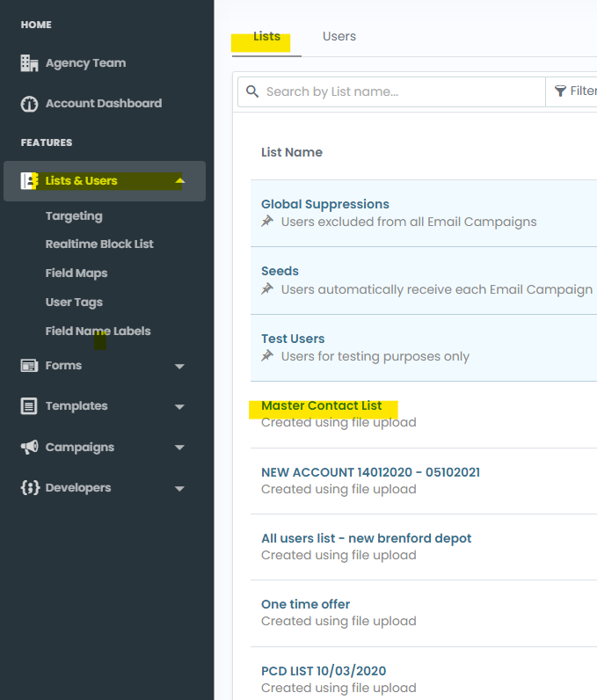597x700 pixels.
Task: Click the List Name column header
Action: 292,152
